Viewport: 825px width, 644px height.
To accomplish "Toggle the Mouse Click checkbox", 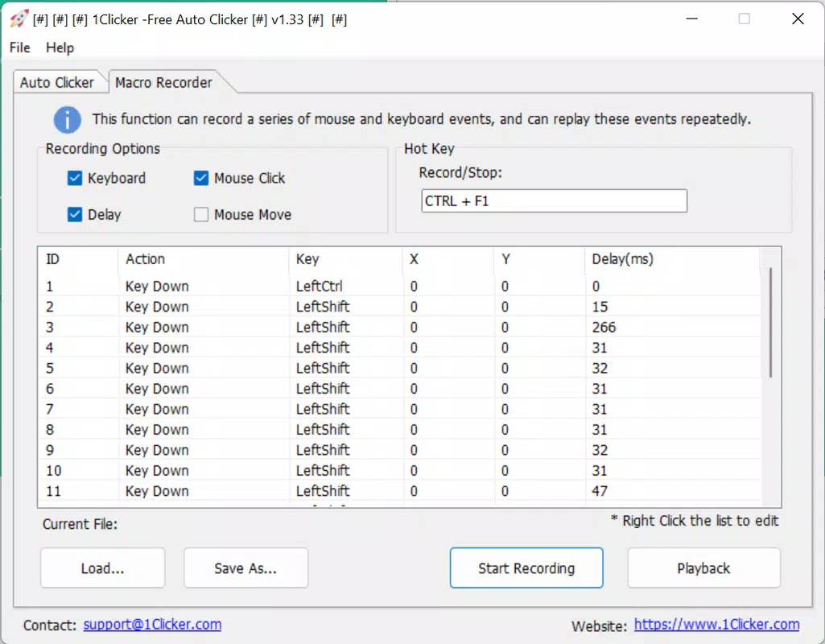I will [x=201, y=178].
